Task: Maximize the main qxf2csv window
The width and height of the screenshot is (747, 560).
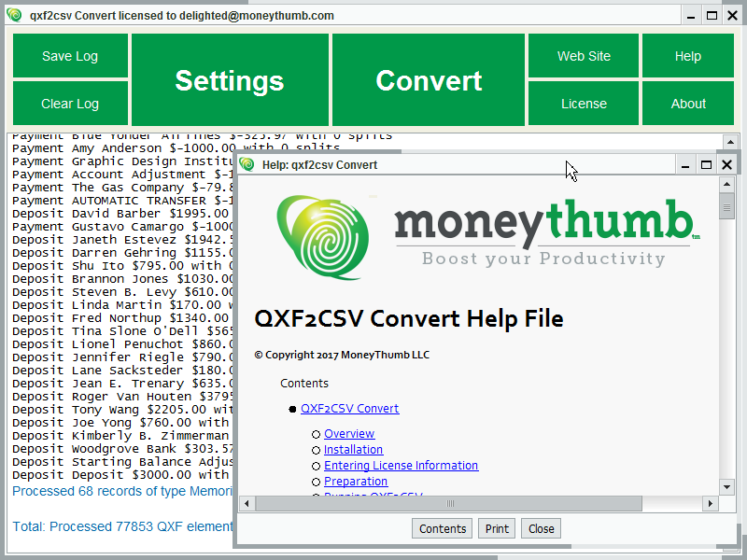Action: click(712, 16)
